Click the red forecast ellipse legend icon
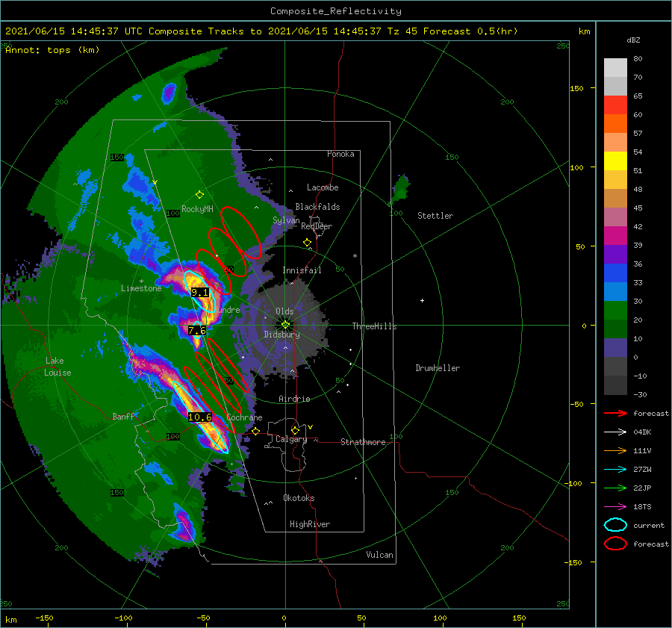 (615, 544)
